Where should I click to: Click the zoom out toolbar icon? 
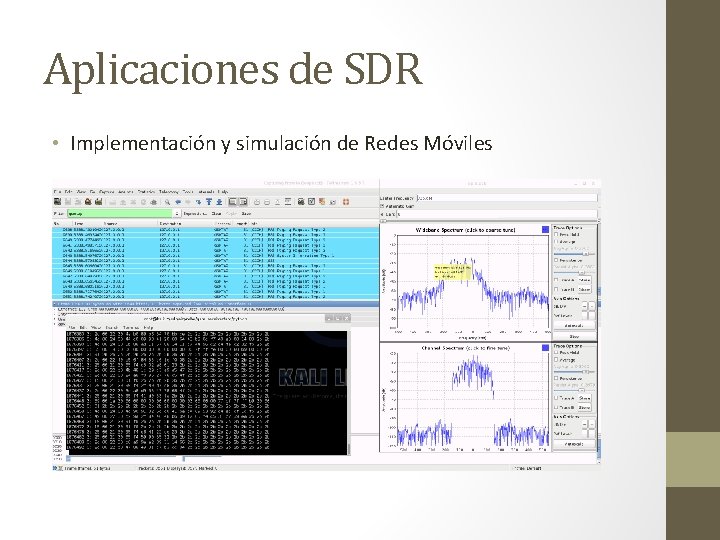pos(267,202)
